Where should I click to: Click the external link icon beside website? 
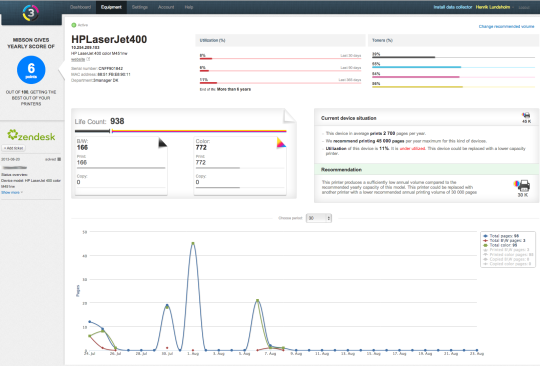click(x=88, y=59)
